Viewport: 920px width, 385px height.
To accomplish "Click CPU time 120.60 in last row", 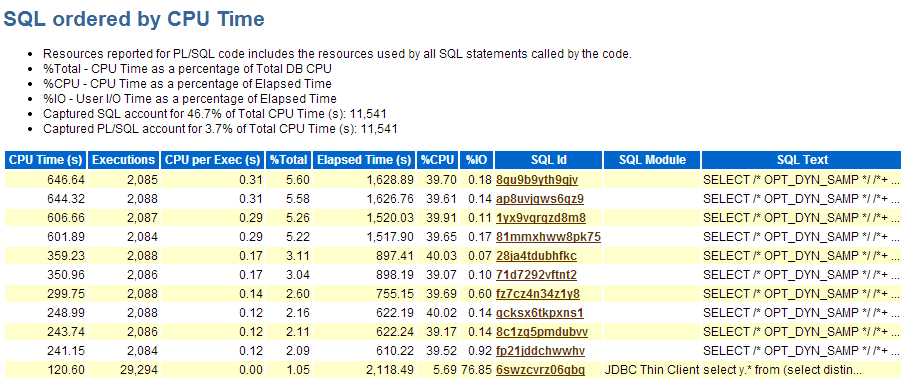I will tap(67, 370).
